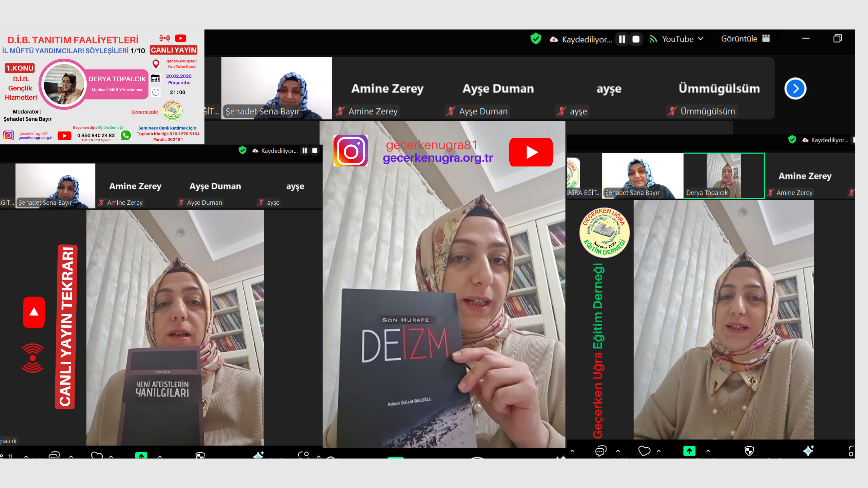
Task: Click the large red YouTube play logo
Action: 531,152
